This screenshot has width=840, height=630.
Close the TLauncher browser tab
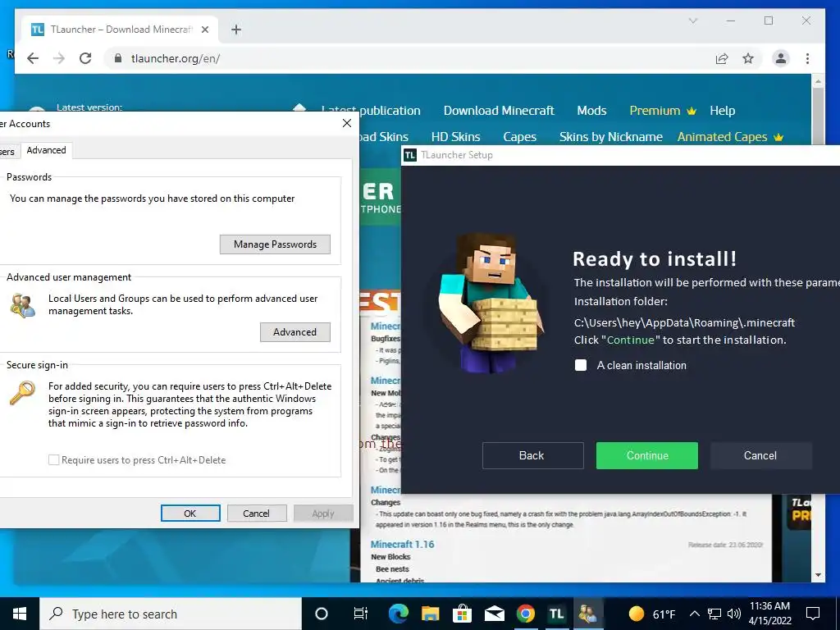[x=204, y=30]
